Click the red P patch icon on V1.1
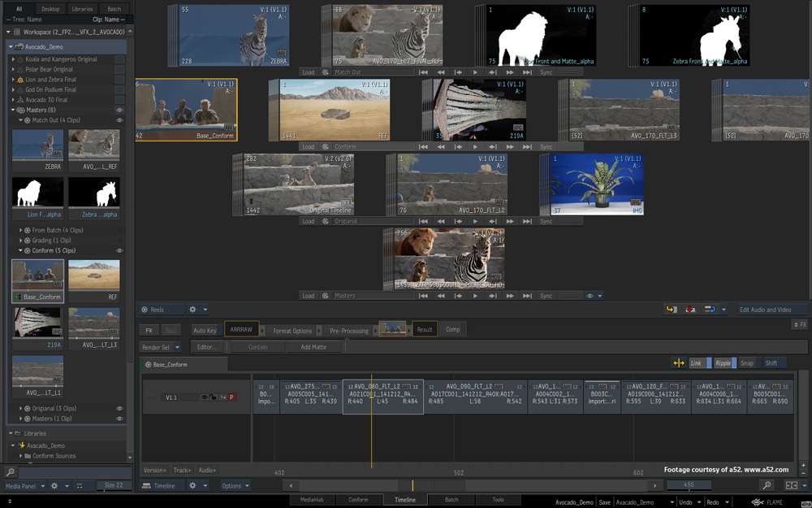Image resolution: width=812 pixels, height=508 pixels. [231, 397]
